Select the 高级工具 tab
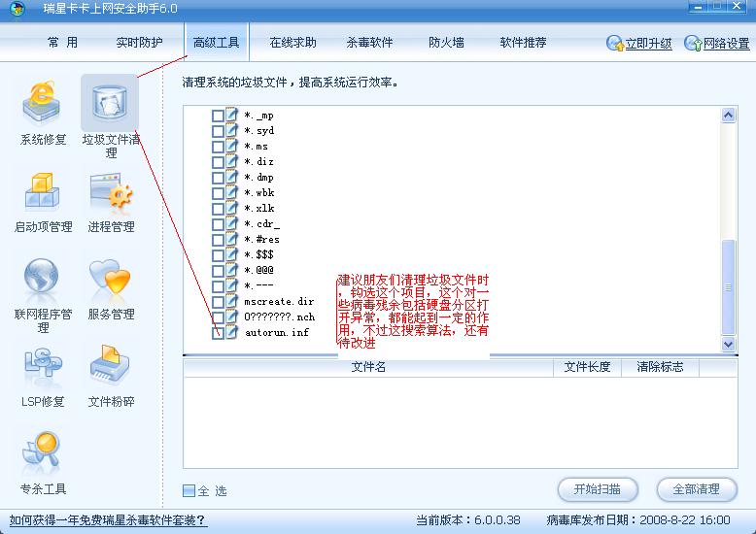The width and height of the screenshot is (756, 534). (x=216, y=43)
